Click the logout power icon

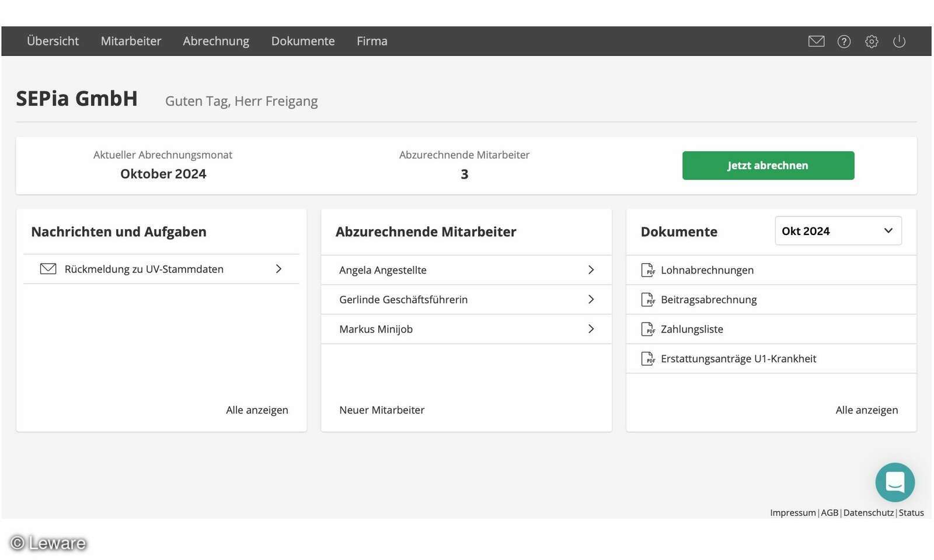(899, 41)
